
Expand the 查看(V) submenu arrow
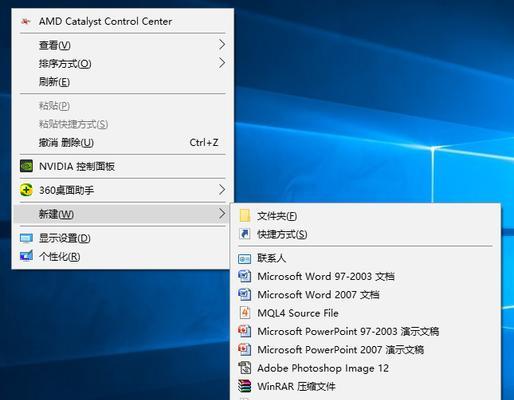222,44
